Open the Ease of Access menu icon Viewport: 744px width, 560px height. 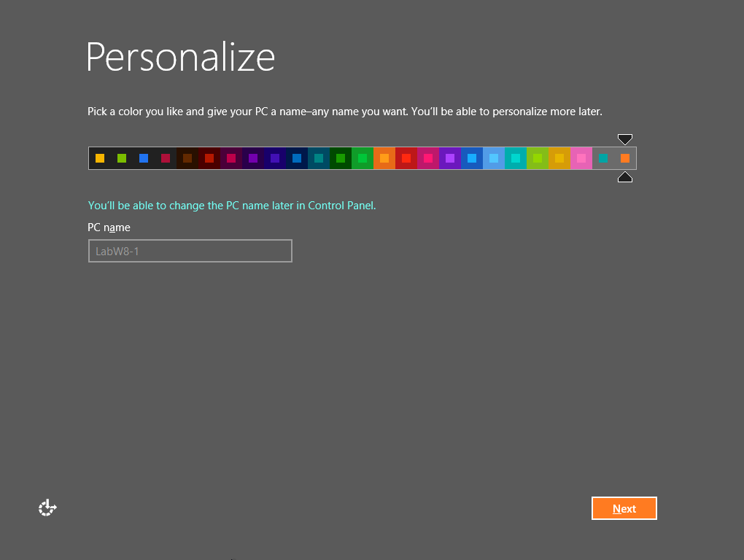[x=47, y=507]
